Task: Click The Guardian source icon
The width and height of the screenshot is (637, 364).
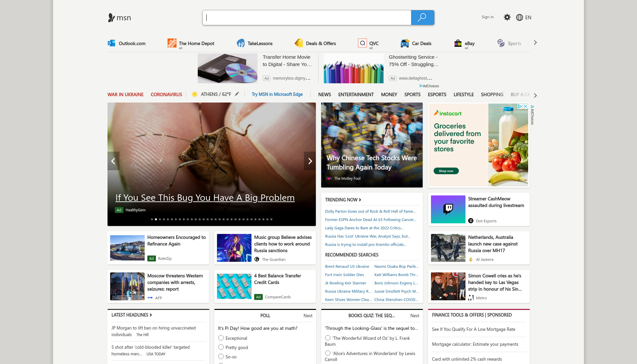Action: tap(257, 259)
